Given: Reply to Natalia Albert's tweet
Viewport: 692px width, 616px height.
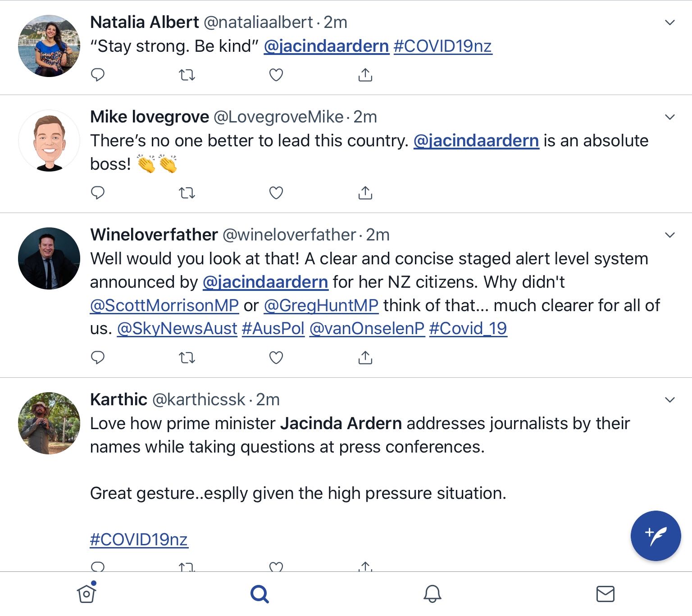Looking at the screenshot, I should click(98, 74).
